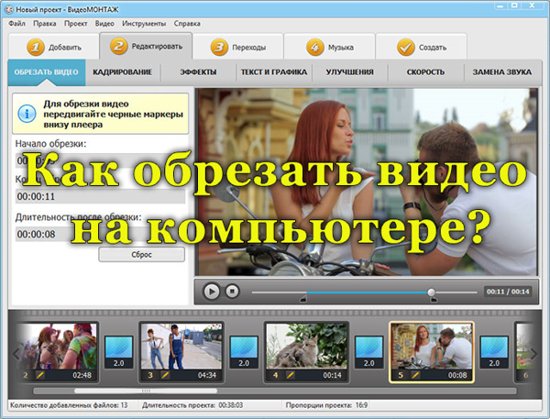Click the timeline's right scroll arrow
The height and width of the screenshot is (419, 550).
click(x=534, y=353)
